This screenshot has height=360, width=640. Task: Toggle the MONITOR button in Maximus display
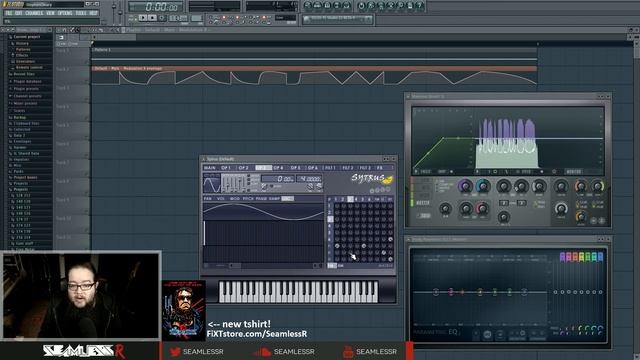click(574, 172)
